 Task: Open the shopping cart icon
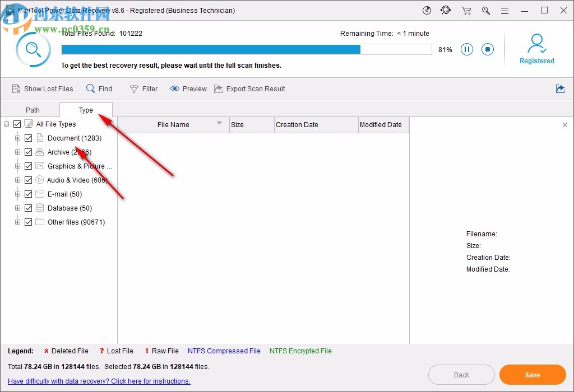[x=466, y=11]
